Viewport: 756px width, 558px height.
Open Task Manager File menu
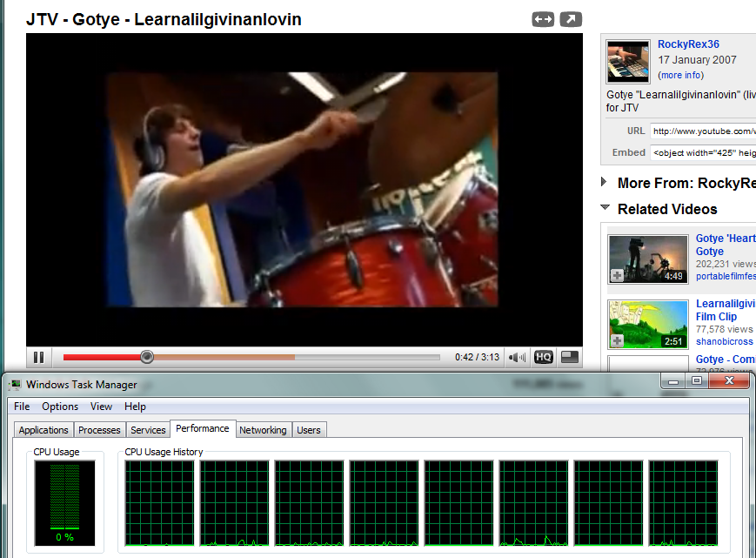coord(22,407)
